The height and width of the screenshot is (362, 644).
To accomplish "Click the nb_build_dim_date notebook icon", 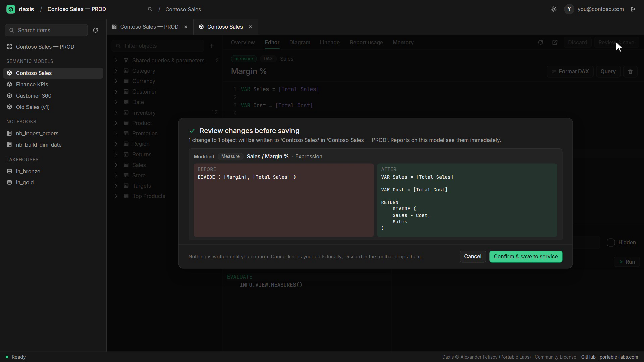I will click(x=9, y=145).
